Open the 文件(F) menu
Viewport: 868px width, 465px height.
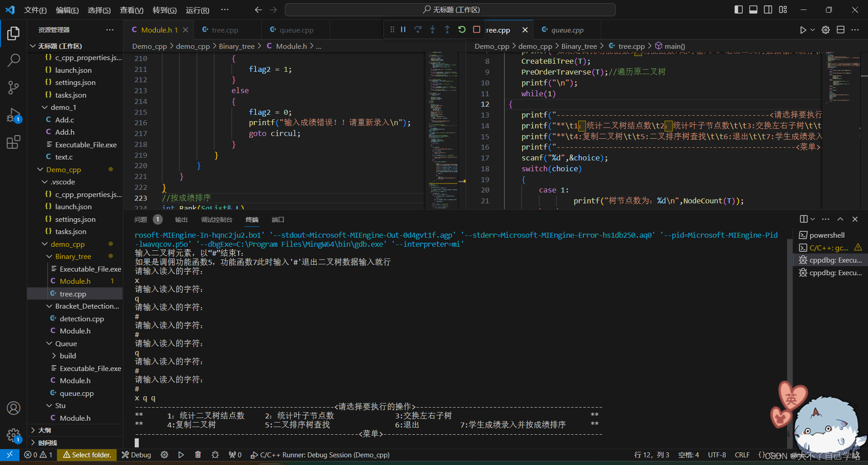(35, 10)
